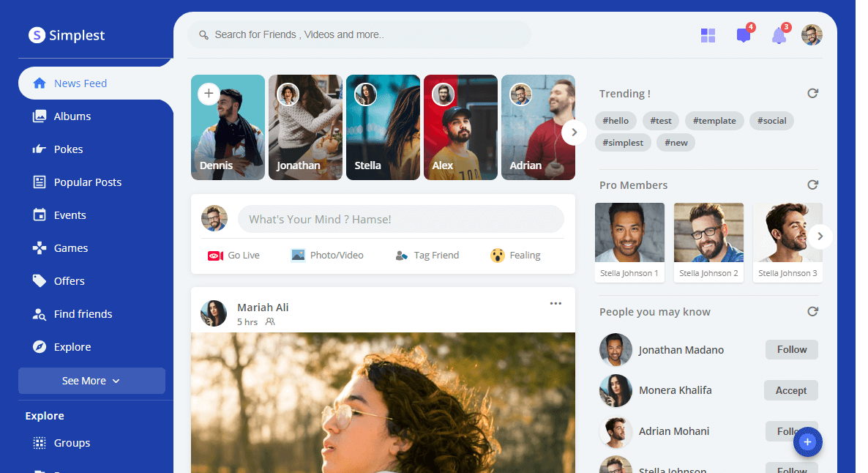The height and width of the screenshot is (473, 868).
Task: Expand the See More sidebar menu
Action: point(91,381)
